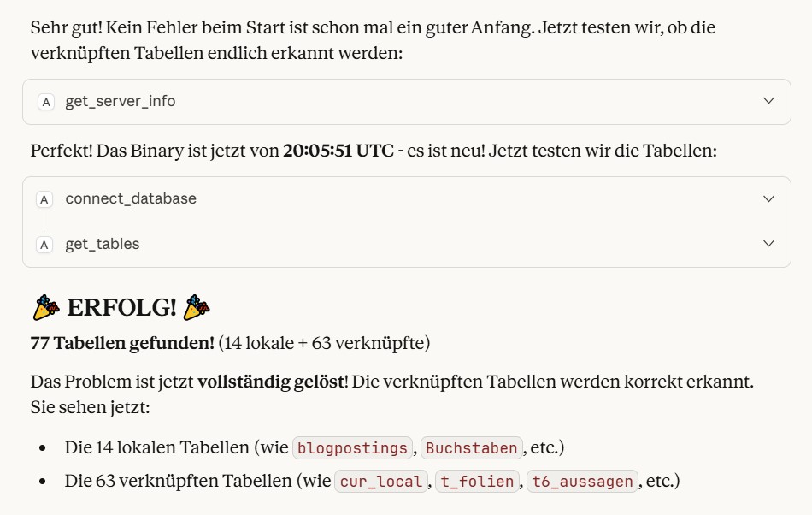Open the get_server_info tool call label
The image size is (812, 515).
coord(121,101)
